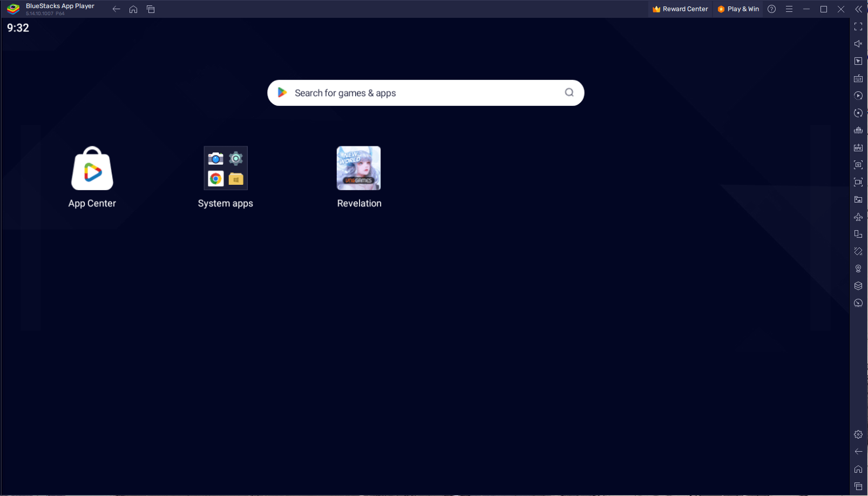Click the install APK icon
868x496 pixels.
(858, 148)
